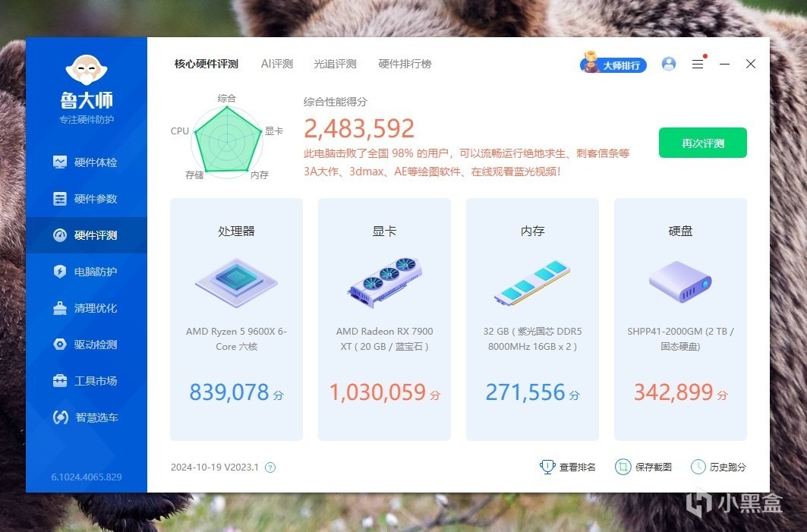Click the 内存 memory stick image
Screen dimensions: 807x532
[532, 283]
